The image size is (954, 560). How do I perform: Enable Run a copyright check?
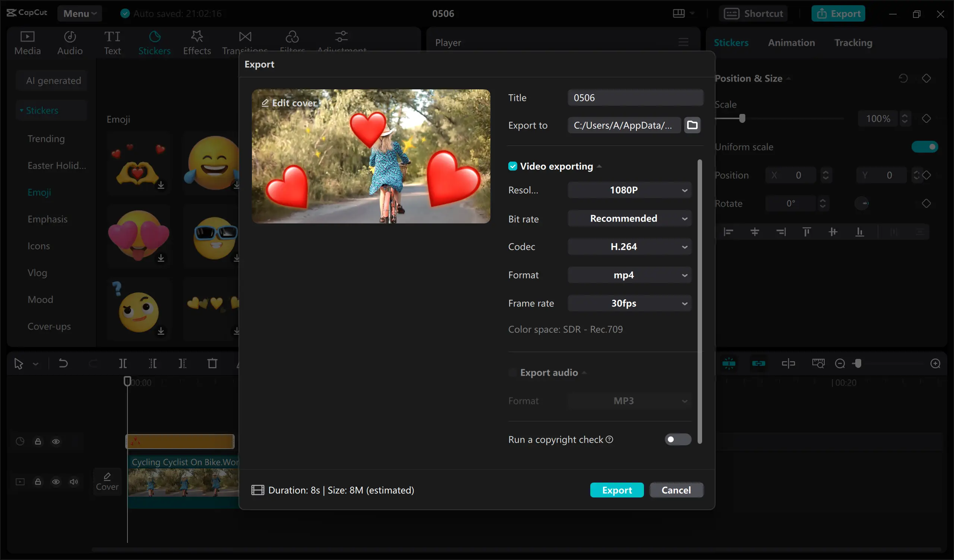click(x=677, y=439)
